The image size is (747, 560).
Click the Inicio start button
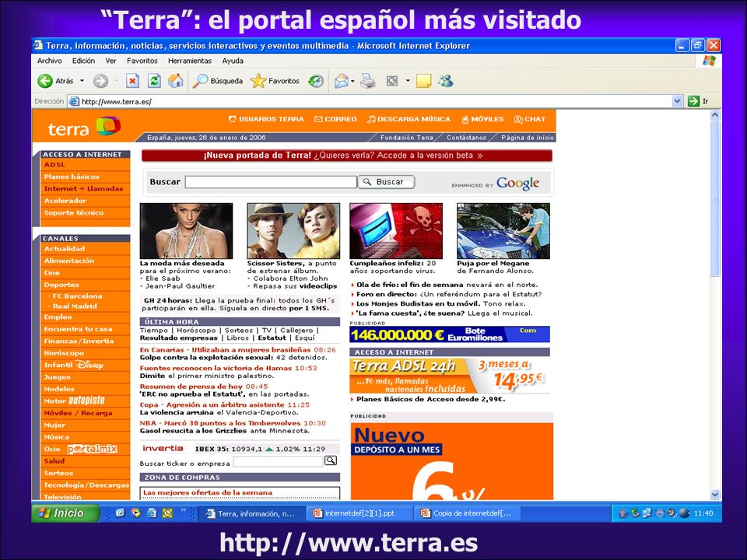[65, 513]
